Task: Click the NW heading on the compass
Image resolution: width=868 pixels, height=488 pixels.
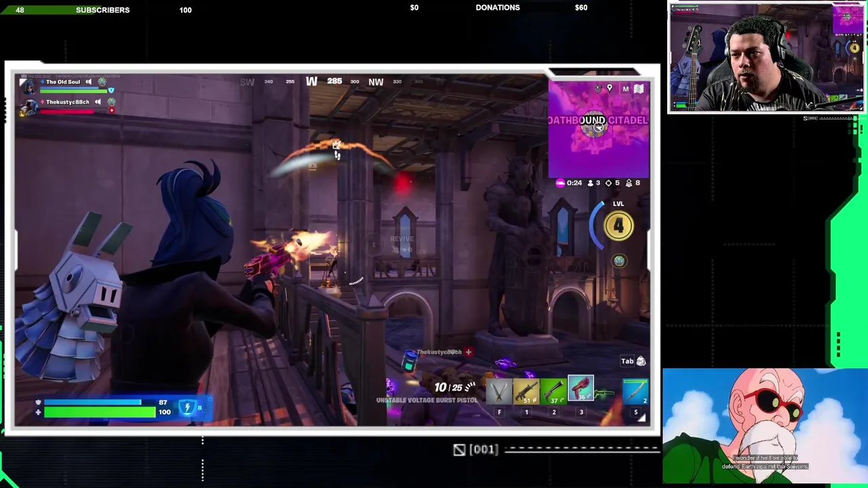Action: click(376, 82)
